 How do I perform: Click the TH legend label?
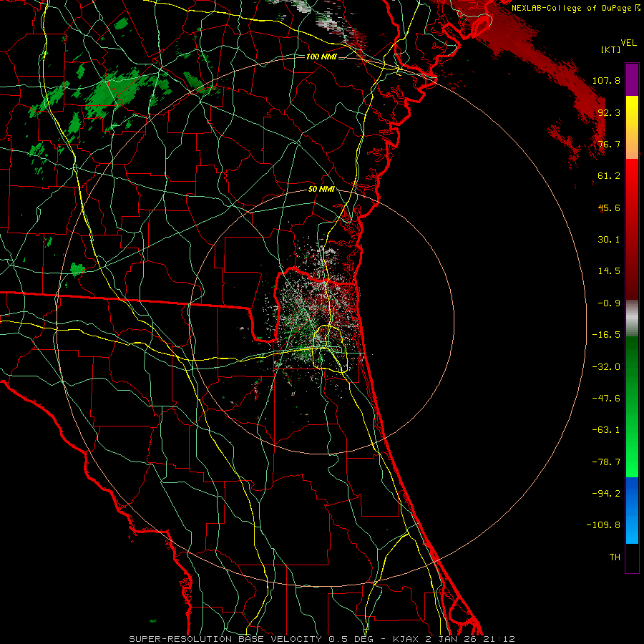[x=615, y=557]
